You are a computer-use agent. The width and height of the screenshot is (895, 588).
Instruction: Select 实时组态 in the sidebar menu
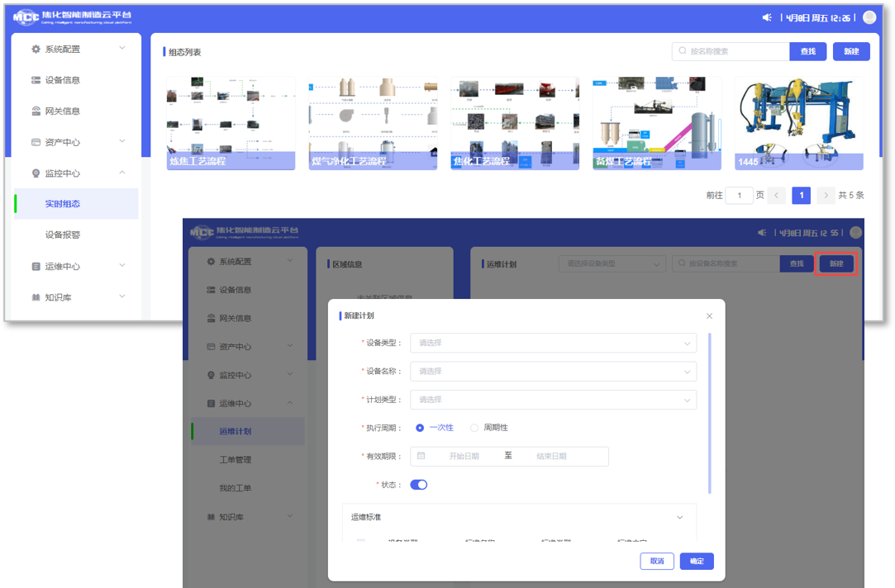63,204
